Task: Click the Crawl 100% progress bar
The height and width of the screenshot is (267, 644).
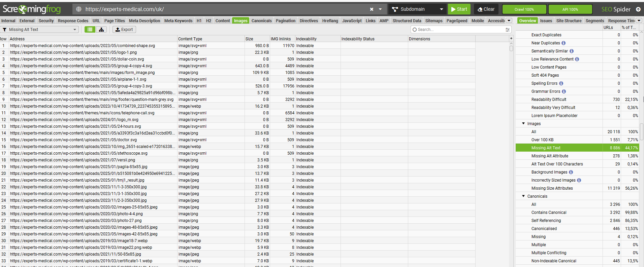Action: [x=524, y=9]
